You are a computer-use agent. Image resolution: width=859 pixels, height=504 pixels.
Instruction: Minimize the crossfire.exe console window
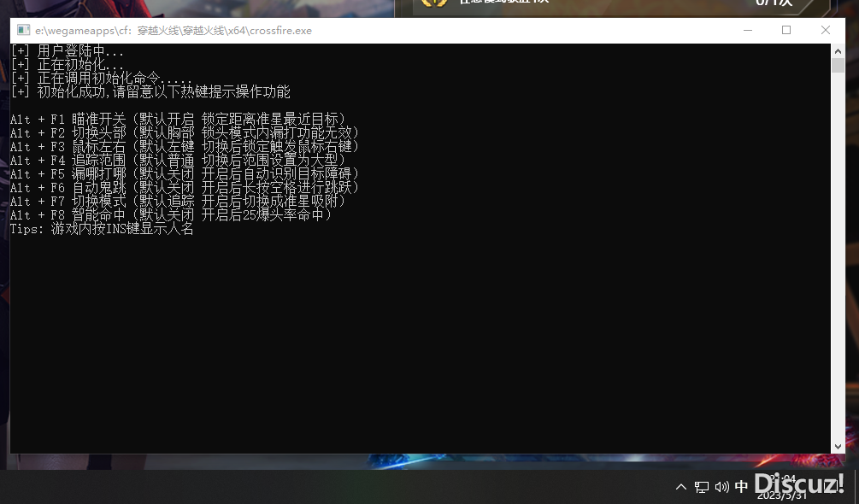(x=748, y=30)
